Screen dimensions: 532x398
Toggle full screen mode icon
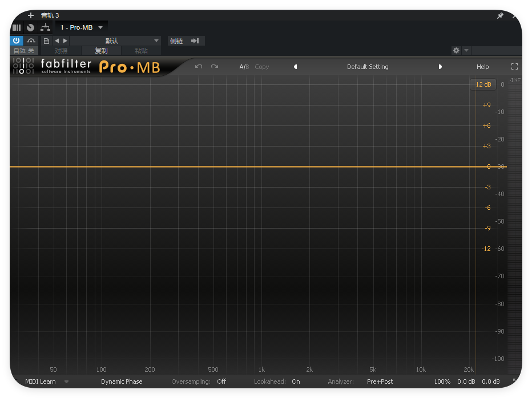click(x=515, y=67)
